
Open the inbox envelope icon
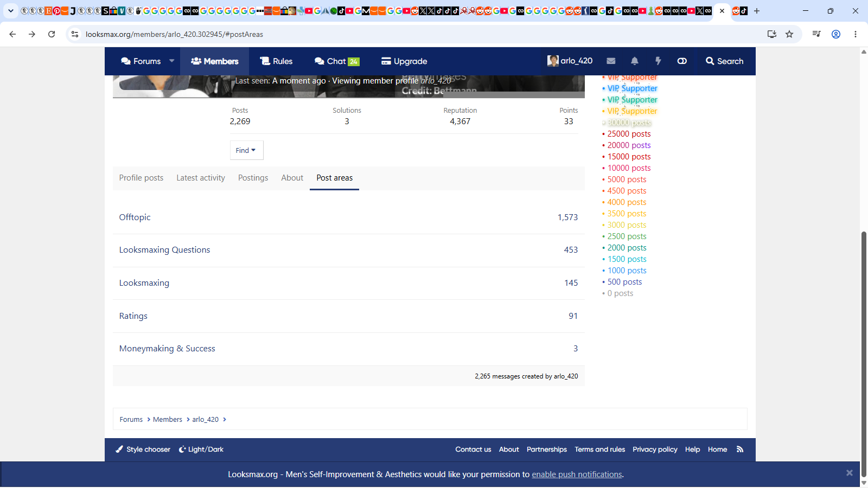click(x=611, y=61)
